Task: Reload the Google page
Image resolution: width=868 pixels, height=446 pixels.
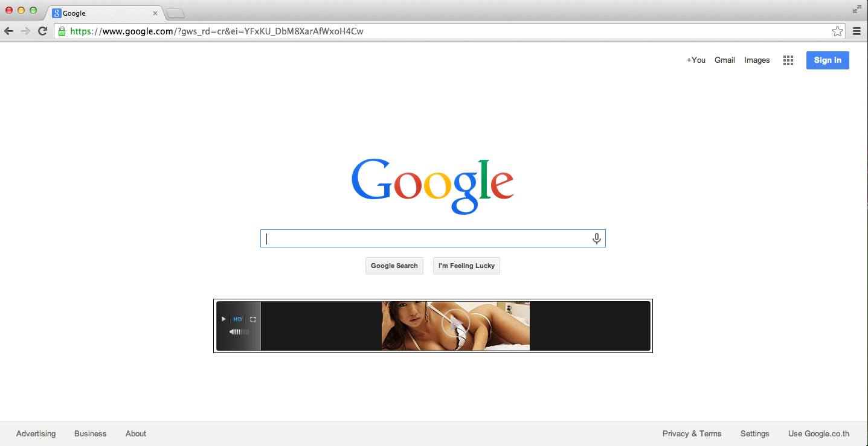Action: tap(42, 31)
